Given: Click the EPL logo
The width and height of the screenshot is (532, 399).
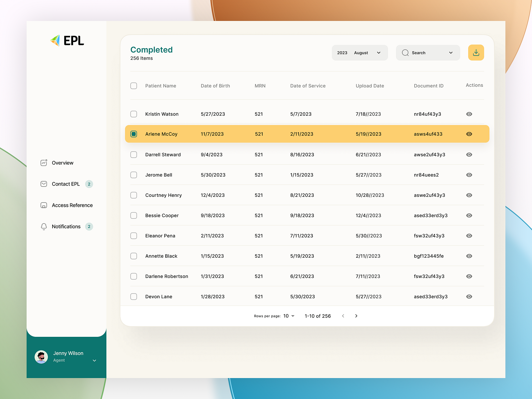Looking at the screenshot, I should (x=67, y=41).
